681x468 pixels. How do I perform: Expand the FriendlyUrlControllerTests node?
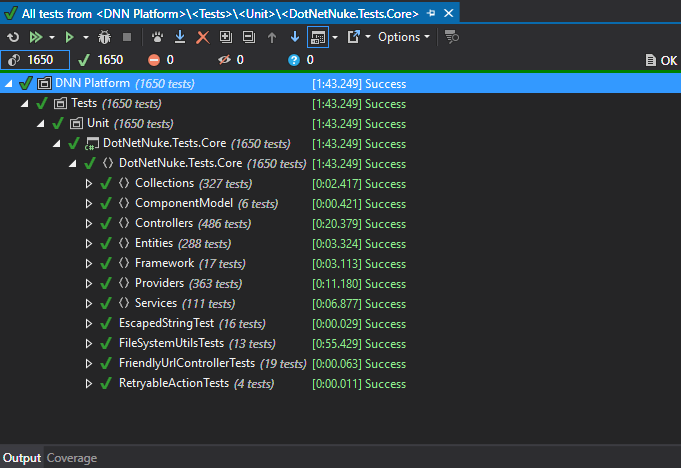[x=89, y=363]
